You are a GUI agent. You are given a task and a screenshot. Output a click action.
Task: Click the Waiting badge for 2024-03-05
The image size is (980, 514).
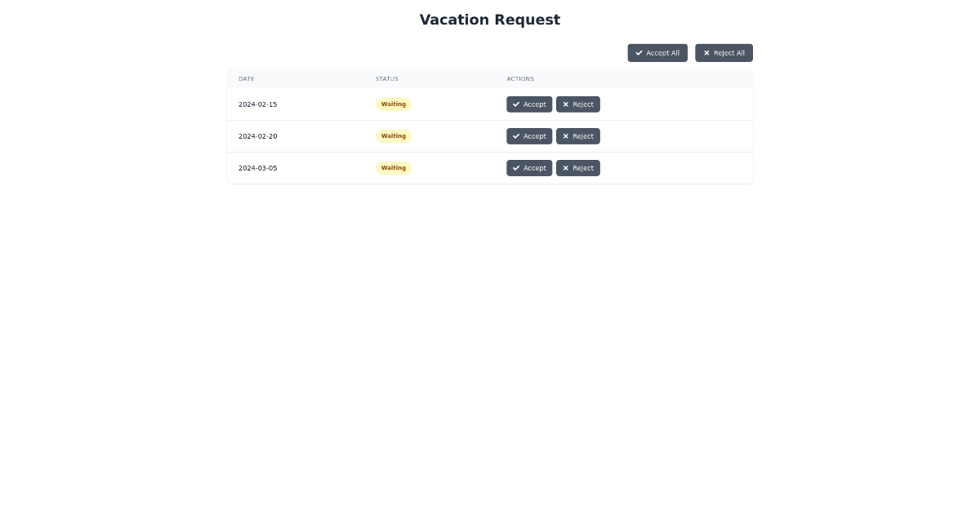coord(394,168)
